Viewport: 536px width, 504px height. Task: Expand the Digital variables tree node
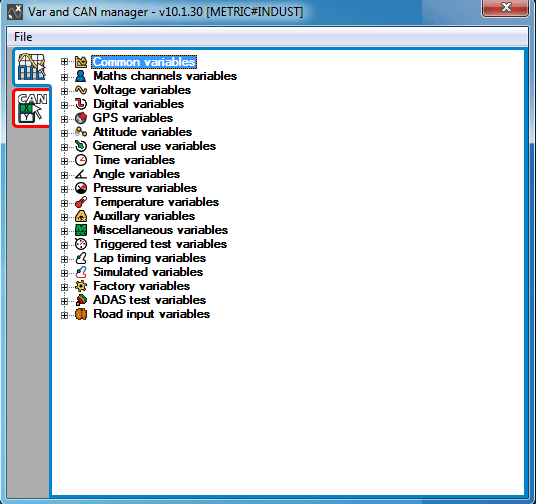[64, 105]
